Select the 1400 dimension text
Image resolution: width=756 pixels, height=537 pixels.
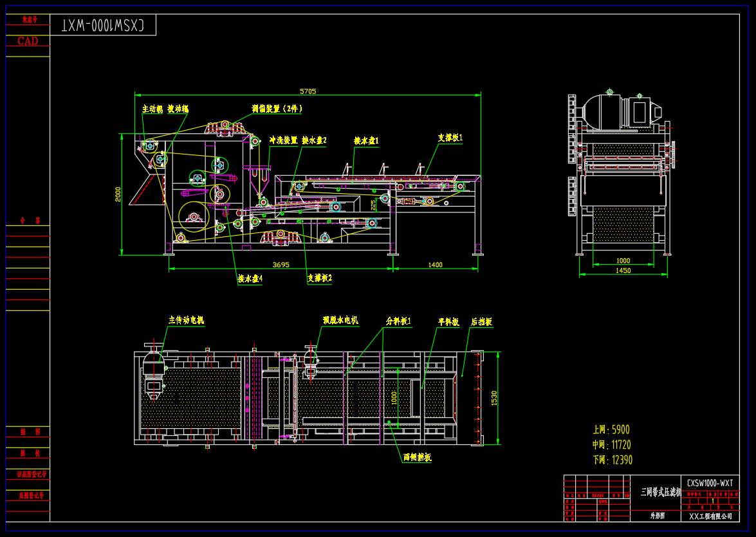[435, 265]
